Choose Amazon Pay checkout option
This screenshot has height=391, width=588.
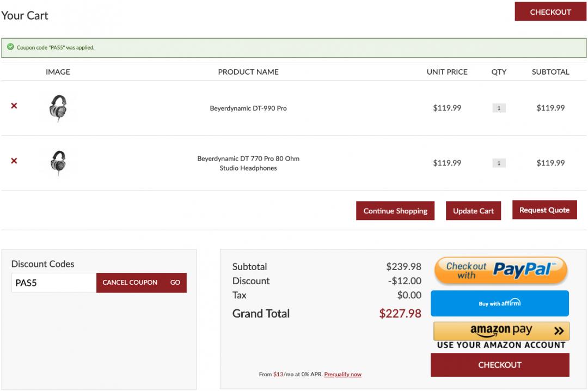501,331
